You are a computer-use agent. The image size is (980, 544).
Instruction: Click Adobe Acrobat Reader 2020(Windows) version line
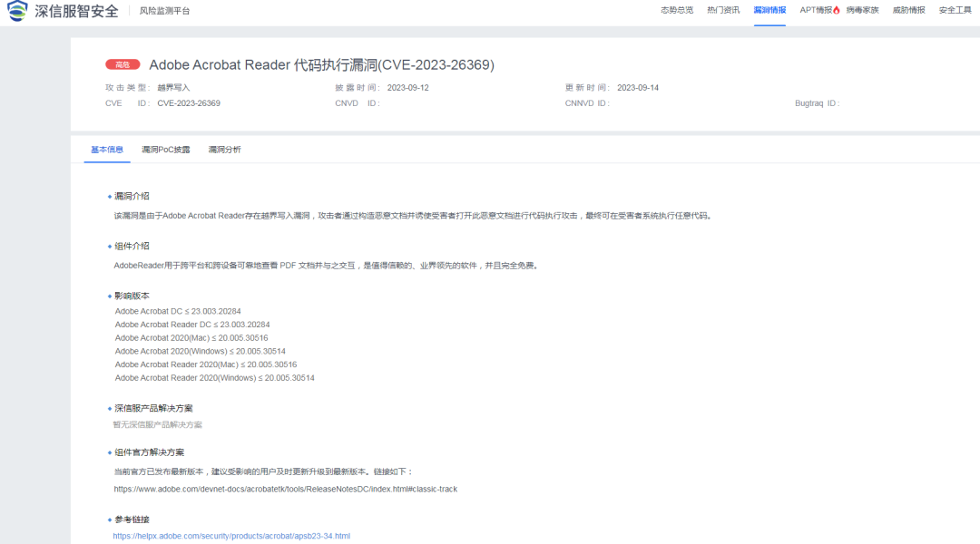pos(214,378)
